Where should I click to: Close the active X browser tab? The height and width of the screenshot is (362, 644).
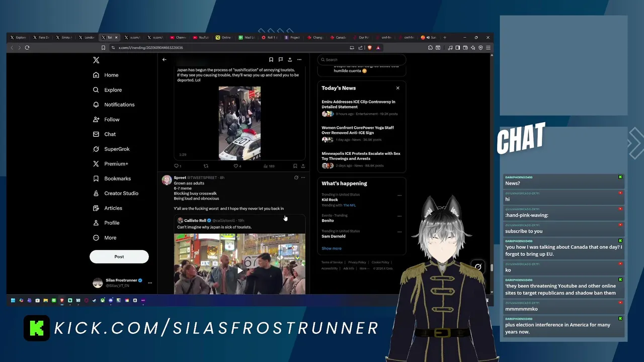click(x=116, y=37)
